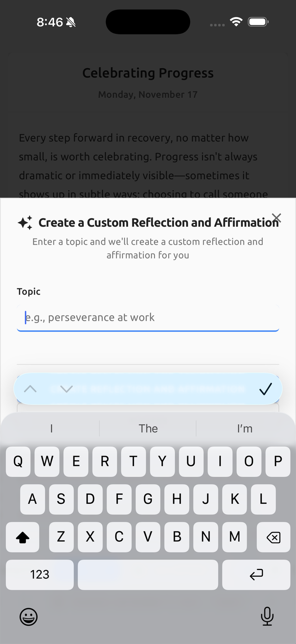Tap the Q key on the keyboard

point(18,462)
